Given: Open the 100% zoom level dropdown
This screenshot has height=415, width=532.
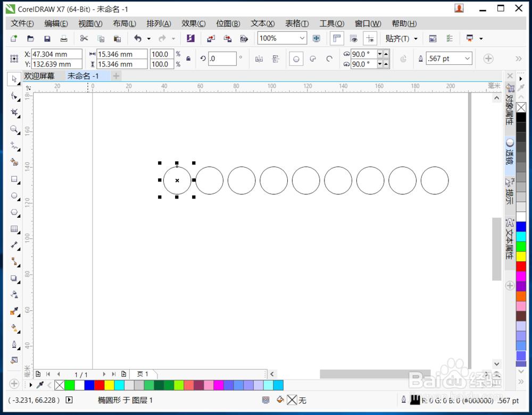Looking at the screenshot, I should [x=302, y=38].
